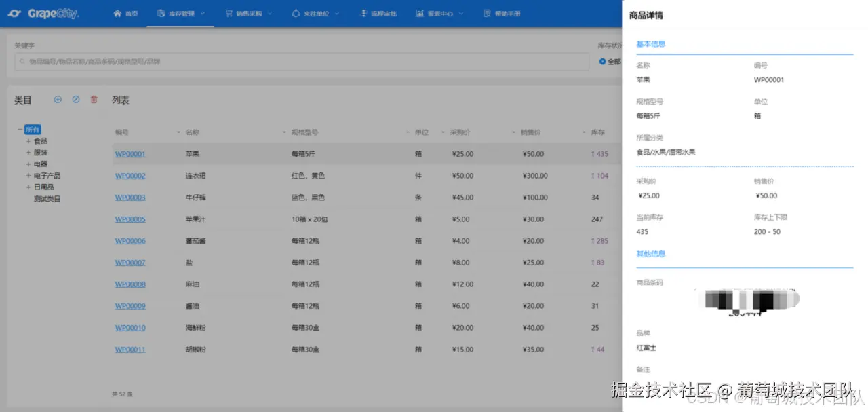Expand the 电子产品 category node
Screen dimensions: 868x412
tap(28, 176)
